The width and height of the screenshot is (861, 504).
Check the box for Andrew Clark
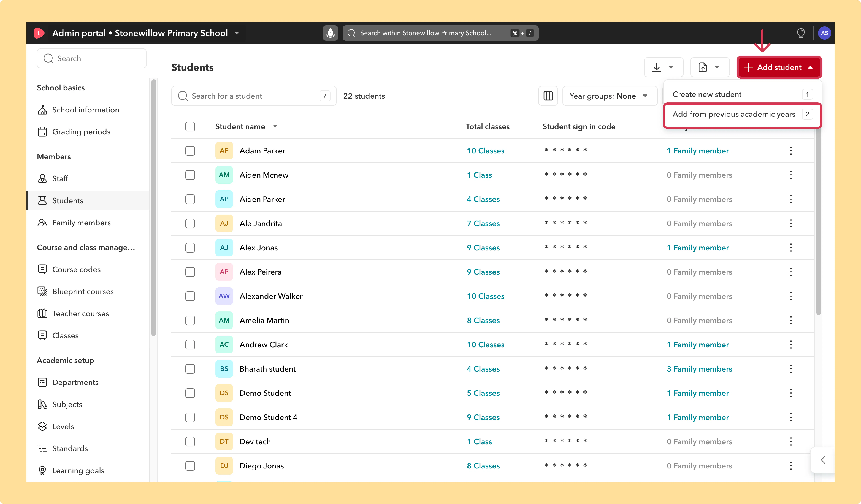(190, 345)
